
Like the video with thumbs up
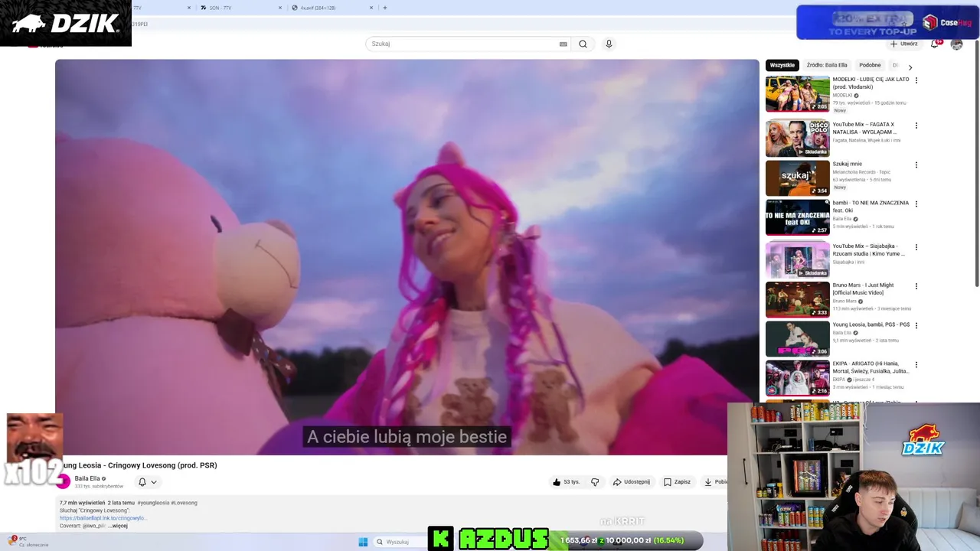point(566,482)
